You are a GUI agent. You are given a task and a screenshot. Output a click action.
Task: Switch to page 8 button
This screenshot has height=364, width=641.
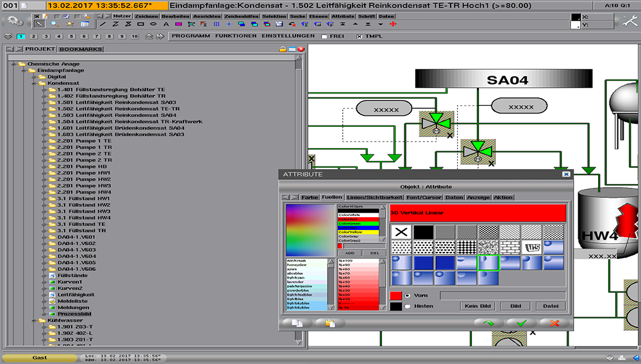click(x=110, y=37)
